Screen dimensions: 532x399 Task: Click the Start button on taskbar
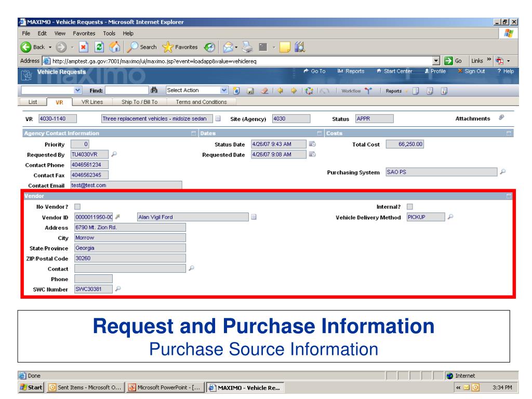click(32, 387)
